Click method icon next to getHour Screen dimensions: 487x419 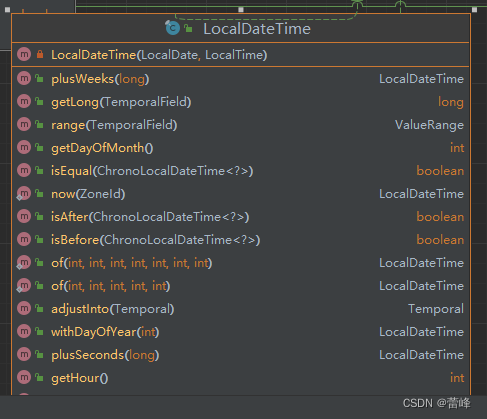pyautogui.click(x=24, y=377)
